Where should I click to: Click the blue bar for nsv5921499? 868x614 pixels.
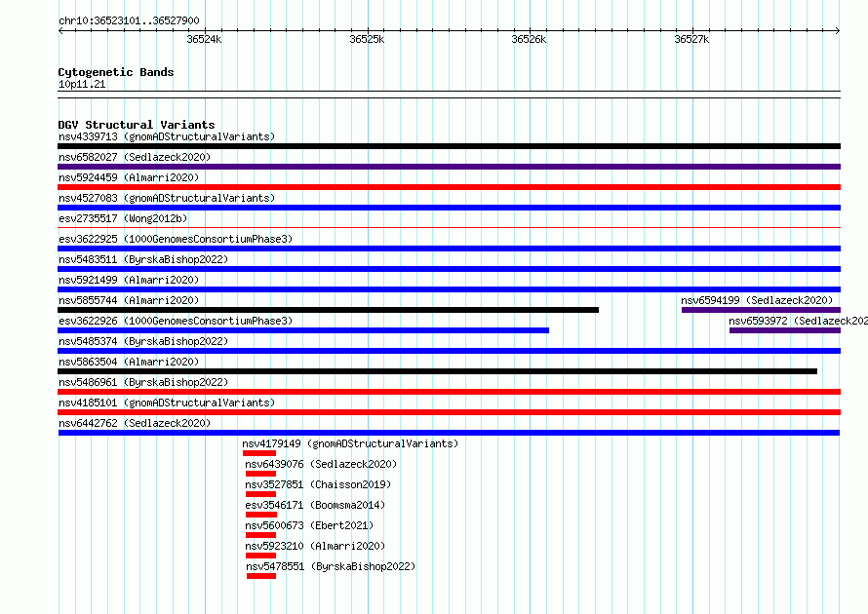tap(449, 289)
